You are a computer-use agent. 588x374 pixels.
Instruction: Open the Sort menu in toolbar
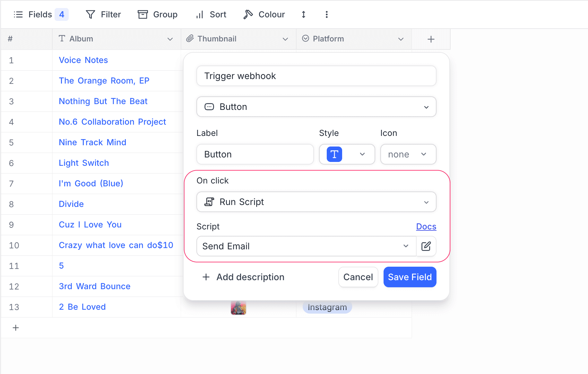211,14
